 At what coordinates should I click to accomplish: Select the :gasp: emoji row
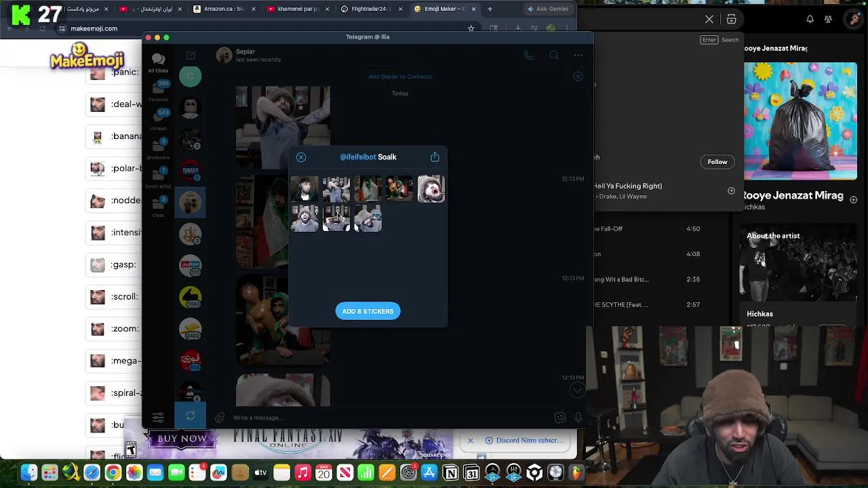115,264
